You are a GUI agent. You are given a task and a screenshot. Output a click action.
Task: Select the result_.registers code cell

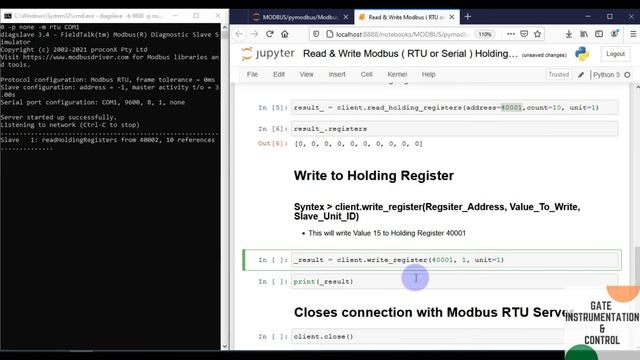coord(454,129)
